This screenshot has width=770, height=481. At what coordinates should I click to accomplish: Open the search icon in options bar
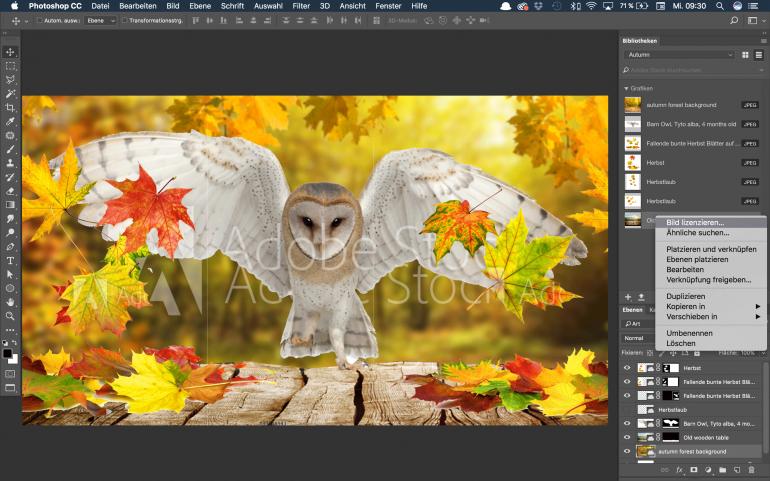[734, 21]
